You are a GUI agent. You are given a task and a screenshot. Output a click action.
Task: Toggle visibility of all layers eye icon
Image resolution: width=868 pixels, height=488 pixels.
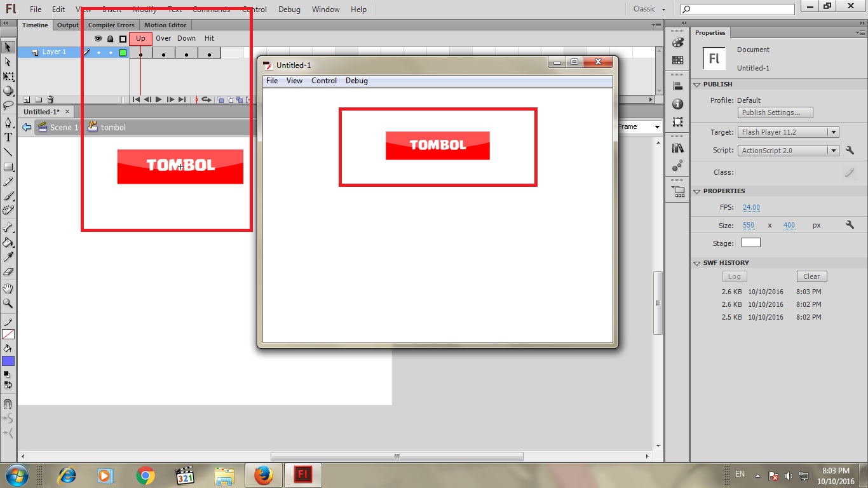pyautogui.click(x=98, y=39)
